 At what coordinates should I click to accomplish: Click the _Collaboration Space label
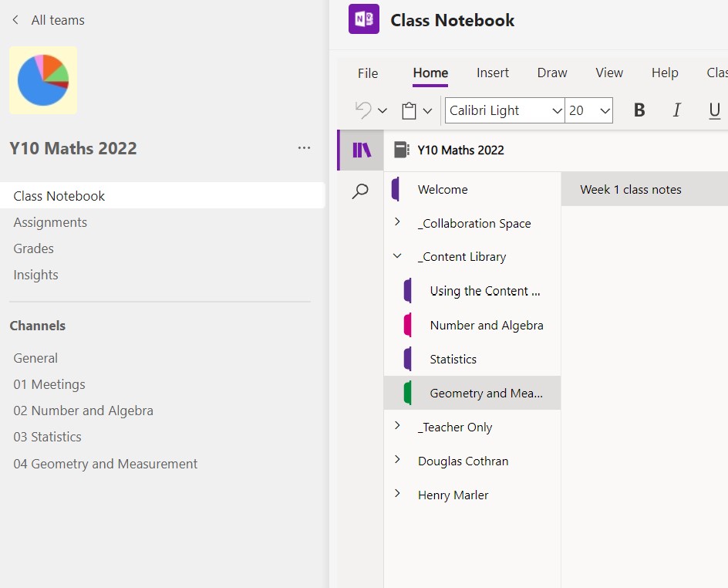[474, 224]
